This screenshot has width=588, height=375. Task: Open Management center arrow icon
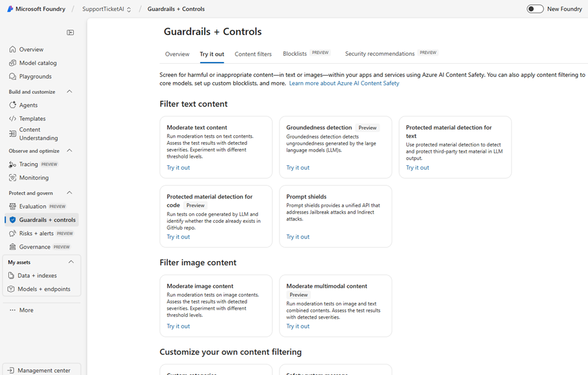[x=11, y=370]
